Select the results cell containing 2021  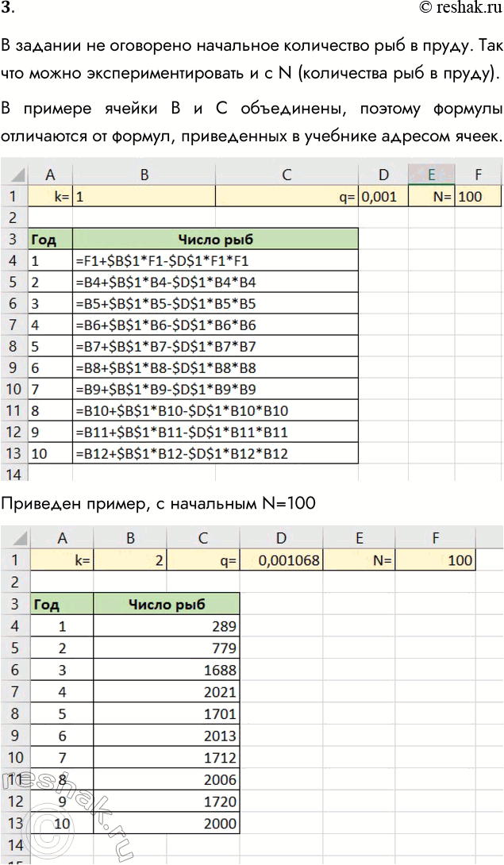[167, 692]
